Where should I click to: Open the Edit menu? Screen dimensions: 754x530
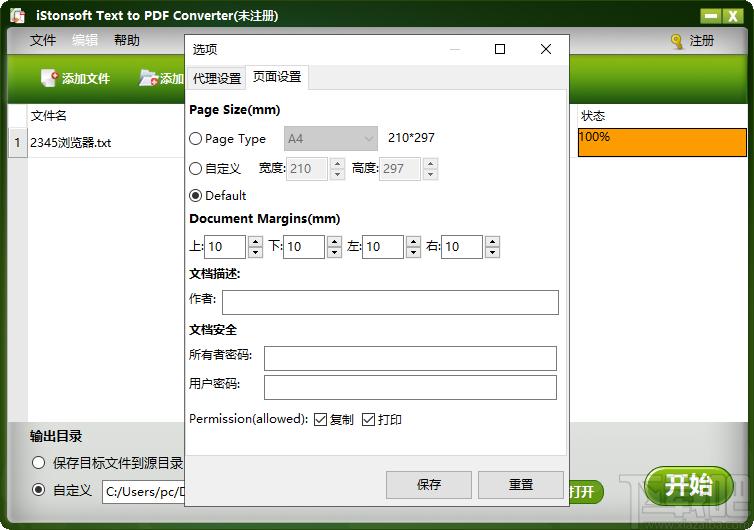click(x=85, y=40)
